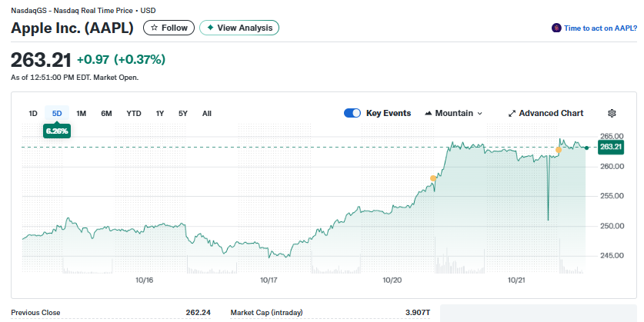Toggle the Key Events switch
The width and height of the screenshot is (644, 322).
pyautogui.click(x=352, y=113)
